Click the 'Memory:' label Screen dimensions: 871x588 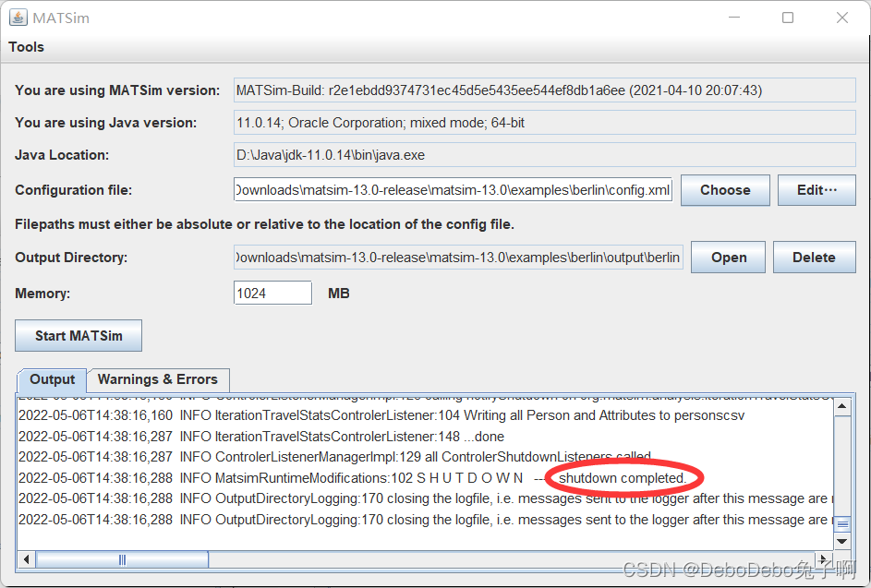coord(42,294)
